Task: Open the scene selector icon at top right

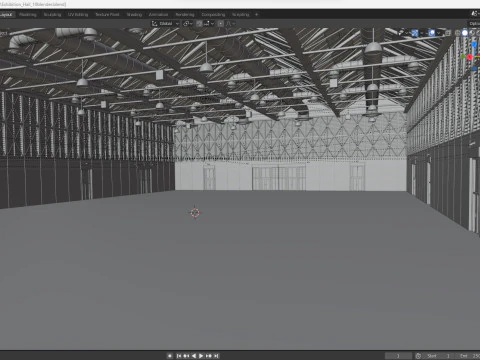Action: [x=475, y=14]
